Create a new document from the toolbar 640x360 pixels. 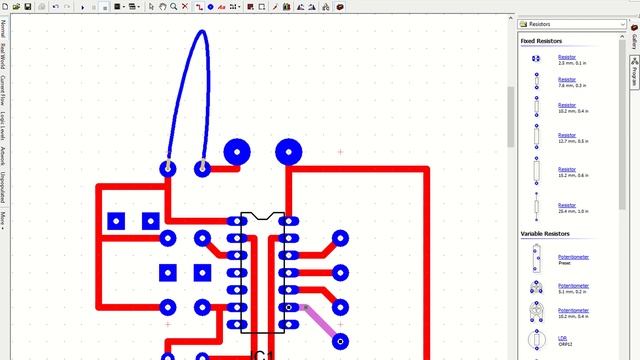5,7
